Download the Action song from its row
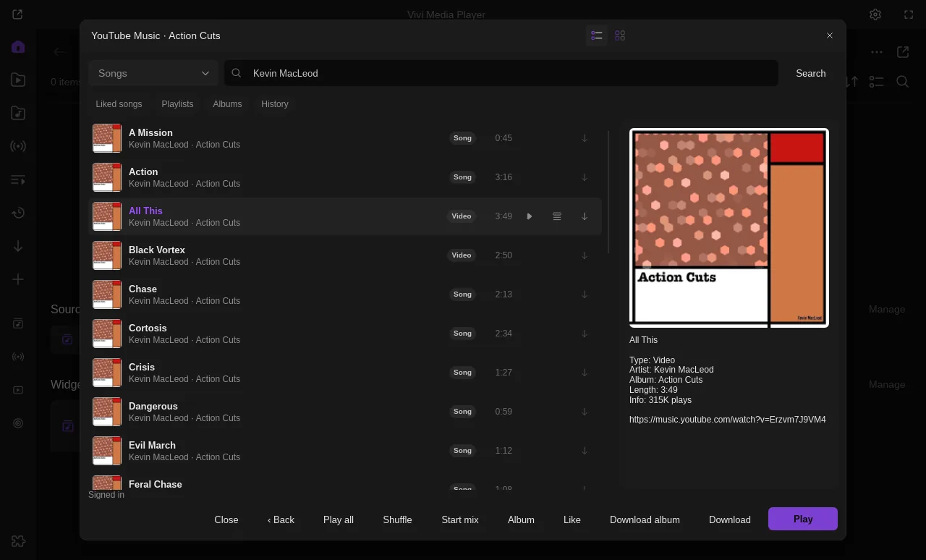926x560 pixels. pos(585,177)
